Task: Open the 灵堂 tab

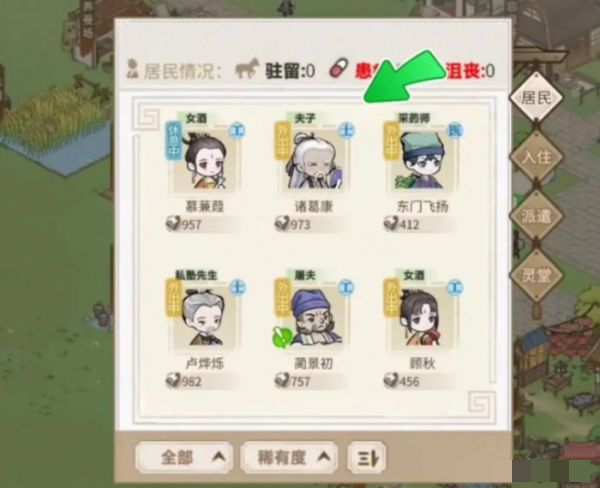Action: [536, 275]
